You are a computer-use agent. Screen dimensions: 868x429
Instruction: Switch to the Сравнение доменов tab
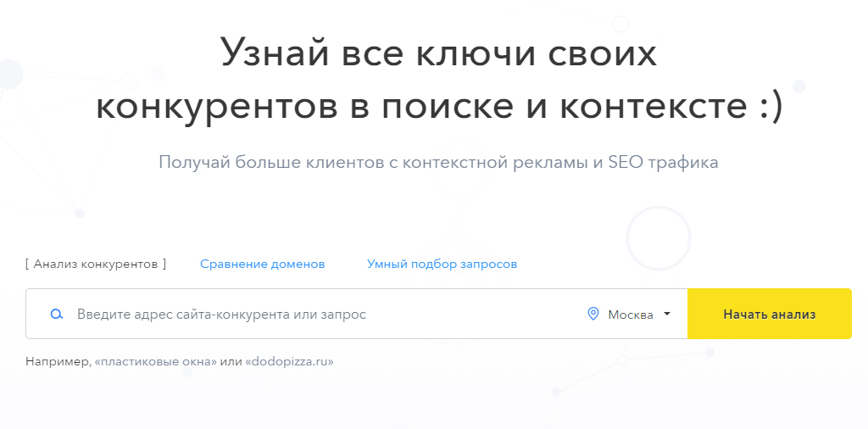coord(262,264)
